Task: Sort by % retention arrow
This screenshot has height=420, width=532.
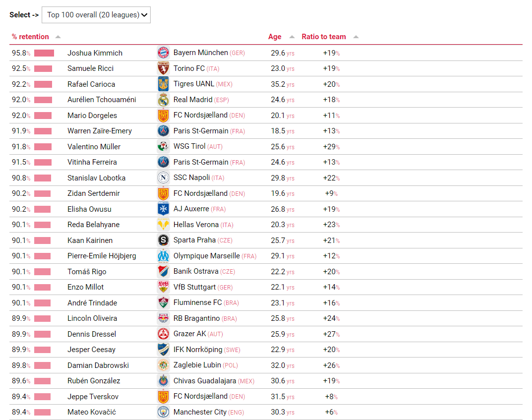Action: point(58,37)
